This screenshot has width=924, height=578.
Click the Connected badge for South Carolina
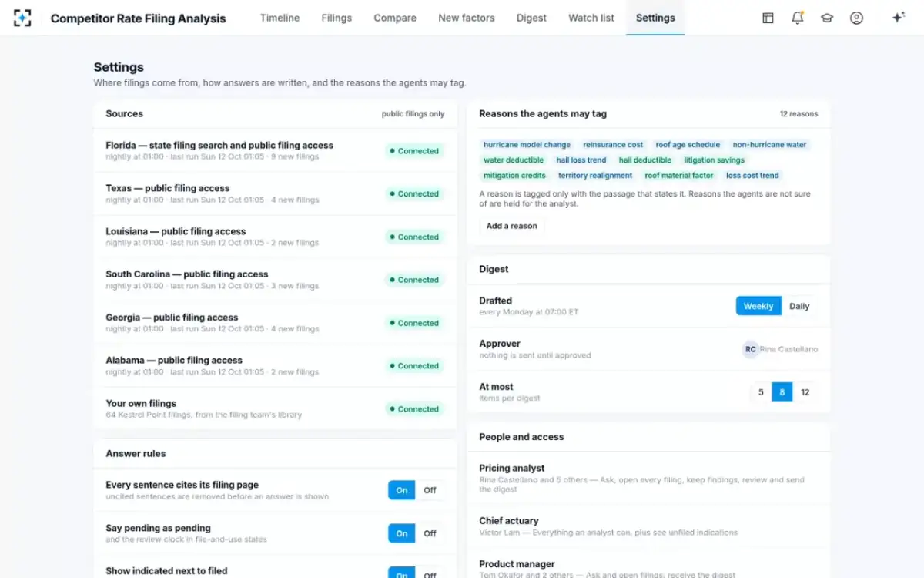tap(414, 281)
